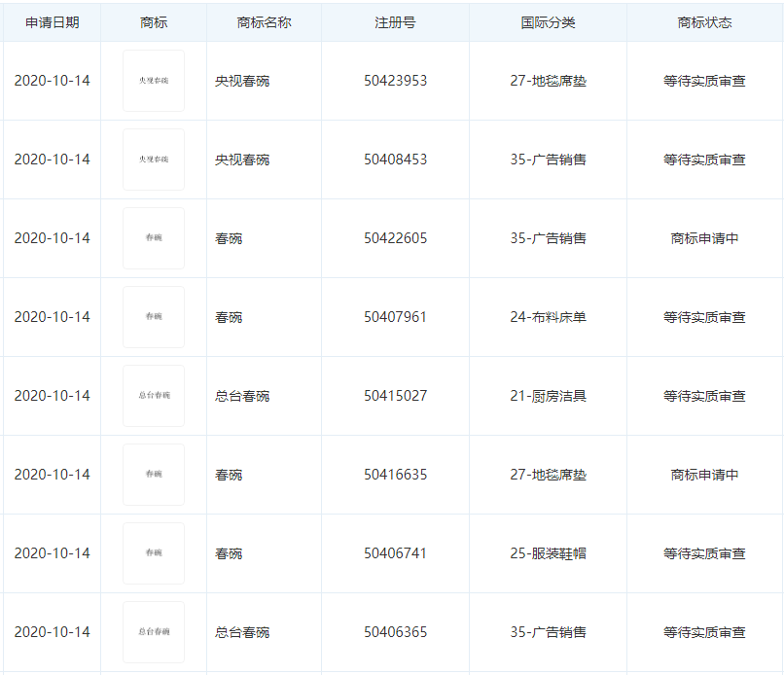Click name 春碗 in row 50422605
Screen dimensions: 784x675
(x=229, y=238)
